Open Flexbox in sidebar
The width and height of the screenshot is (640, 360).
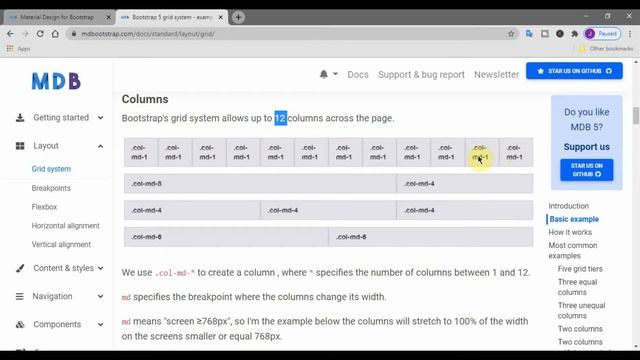[x=44, y=207]
